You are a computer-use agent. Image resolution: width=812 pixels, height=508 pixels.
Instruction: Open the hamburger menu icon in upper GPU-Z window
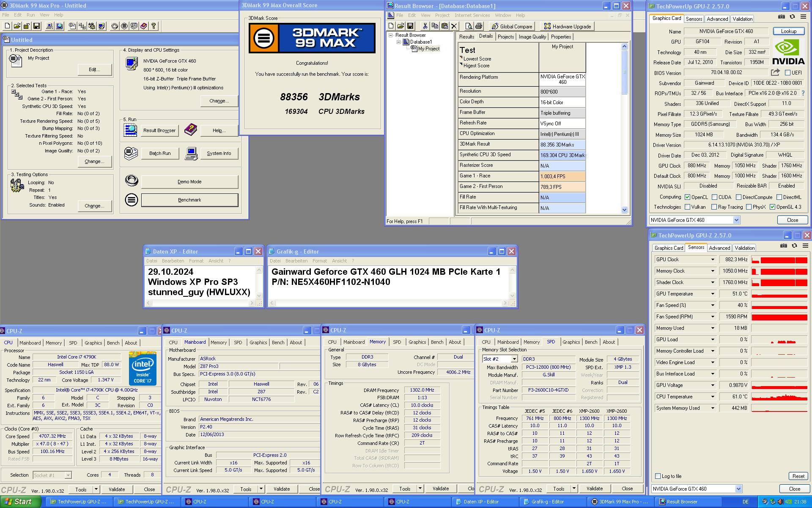pos(804,17)
